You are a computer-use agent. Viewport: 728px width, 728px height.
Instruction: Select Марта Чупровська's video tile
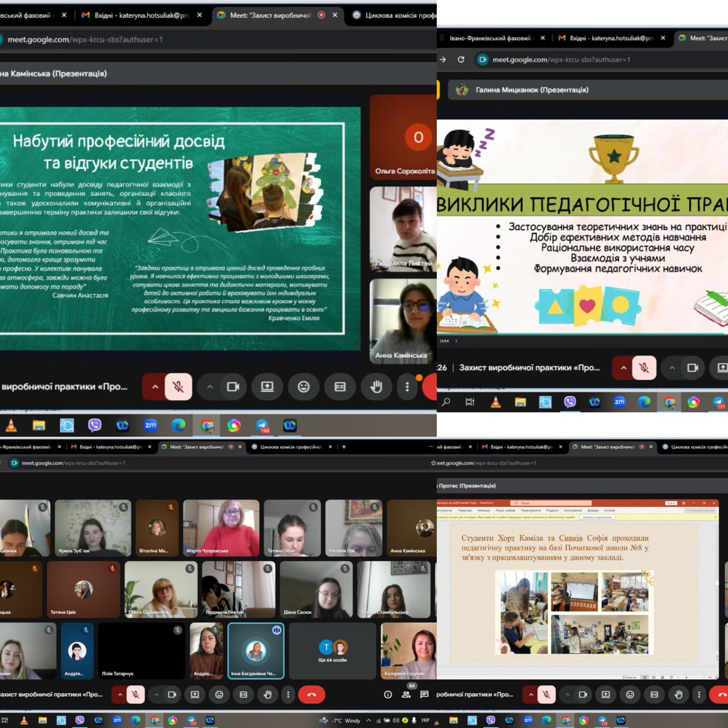[221, 528]
